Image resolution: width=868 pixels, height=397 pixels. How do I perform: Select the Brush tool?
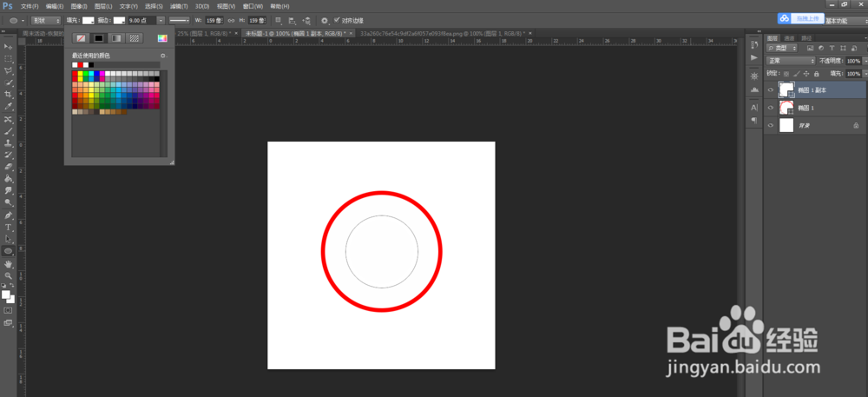pos(9,131)
